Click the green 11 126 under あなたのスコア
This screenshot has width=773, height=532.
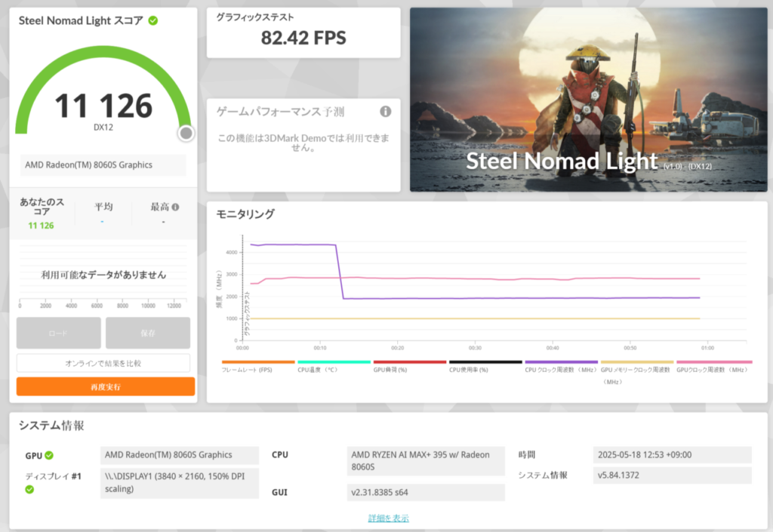(x=41, y=226)
